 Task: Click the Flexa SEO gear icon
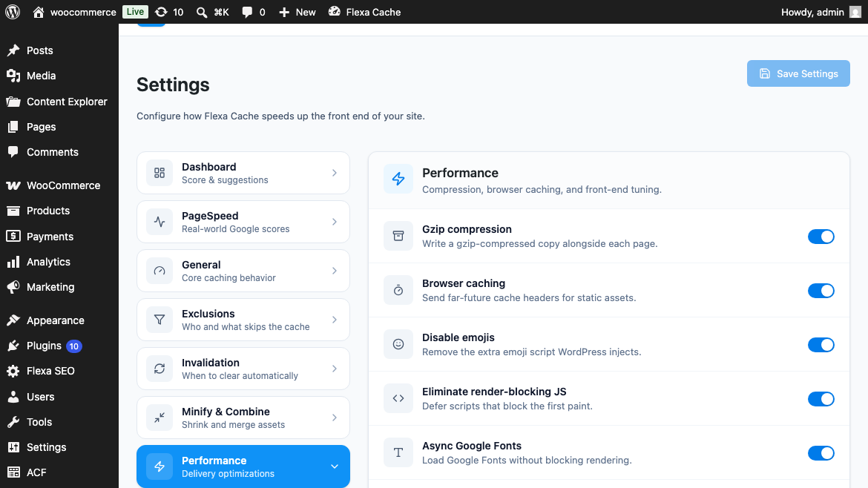click(x=13, y=372)
